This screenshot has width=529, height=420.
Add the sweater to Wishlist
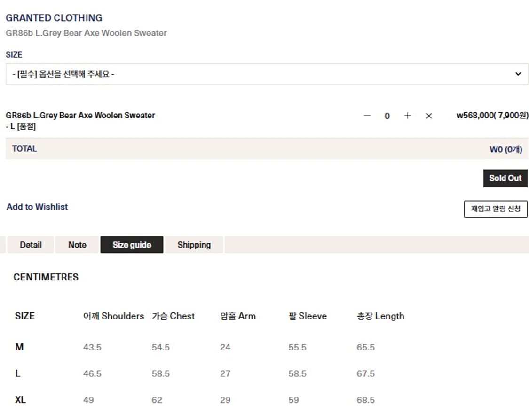(37, 207)
